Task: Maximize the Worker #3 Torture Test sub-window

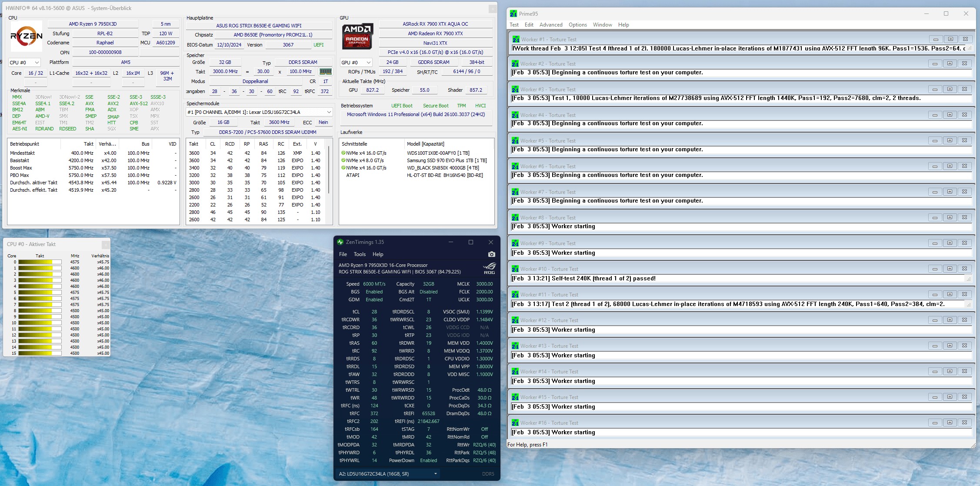Action: (x=950, y=89)
